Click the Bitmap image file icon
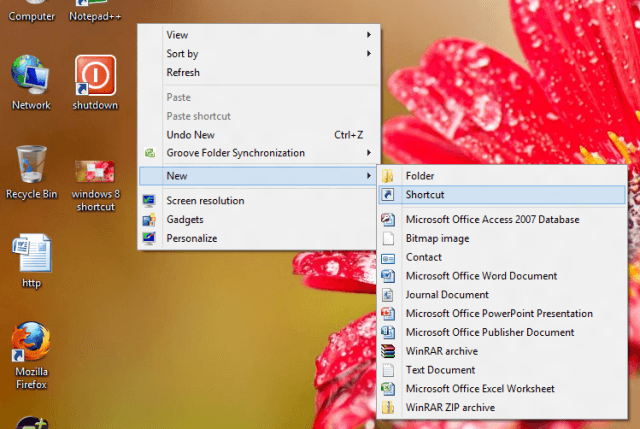 tap(388, 238)
